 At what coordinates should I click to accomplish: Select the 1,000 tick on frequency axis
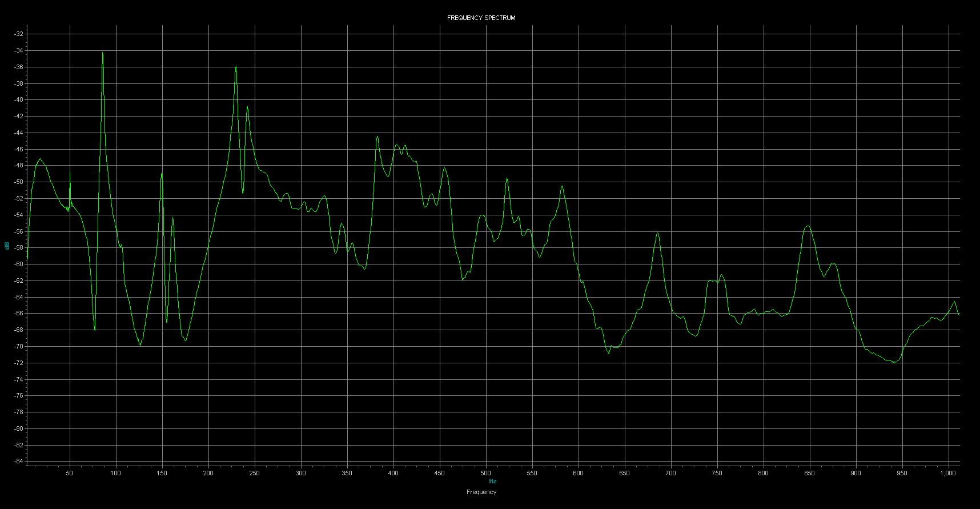pyautogui.click(x=949, y=473)
